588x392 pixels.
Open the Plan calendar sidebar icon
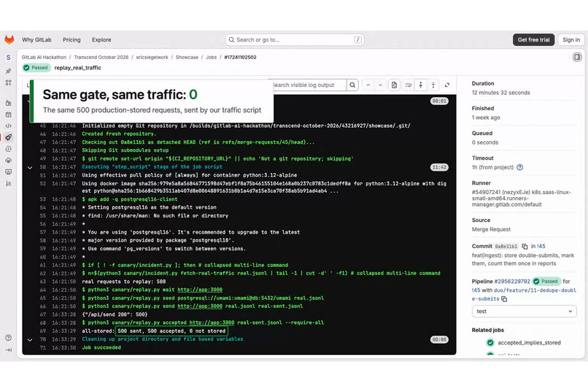click(x=8, y=115)
